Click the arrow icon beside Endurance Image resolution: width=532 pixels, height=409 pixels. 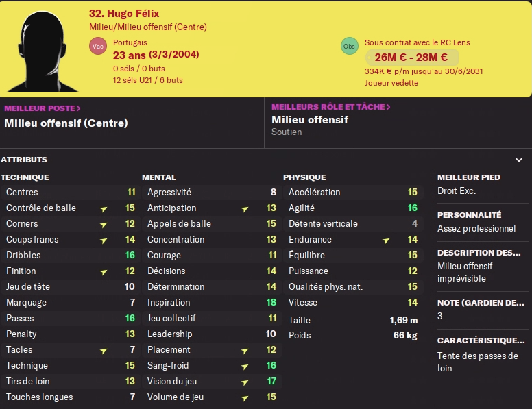[x=386, y=240]
